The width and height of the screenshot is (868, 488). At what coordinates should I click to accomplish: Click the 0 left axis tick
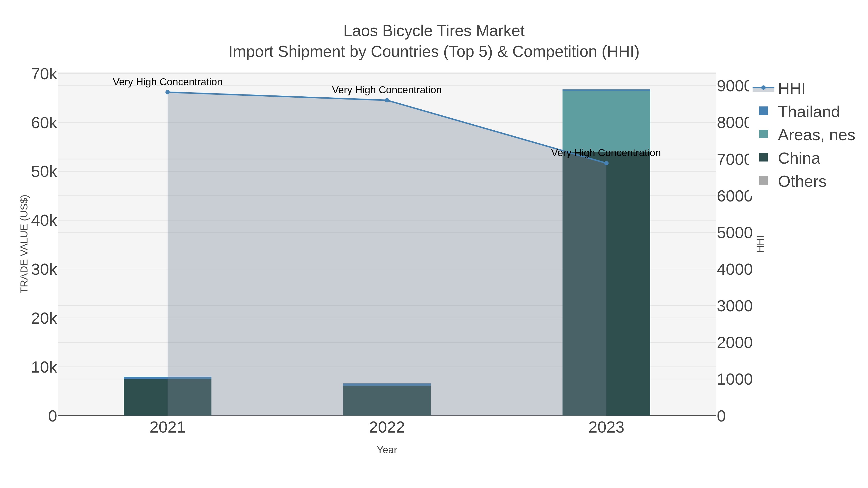pyautogui.click(x=53, y=416)
